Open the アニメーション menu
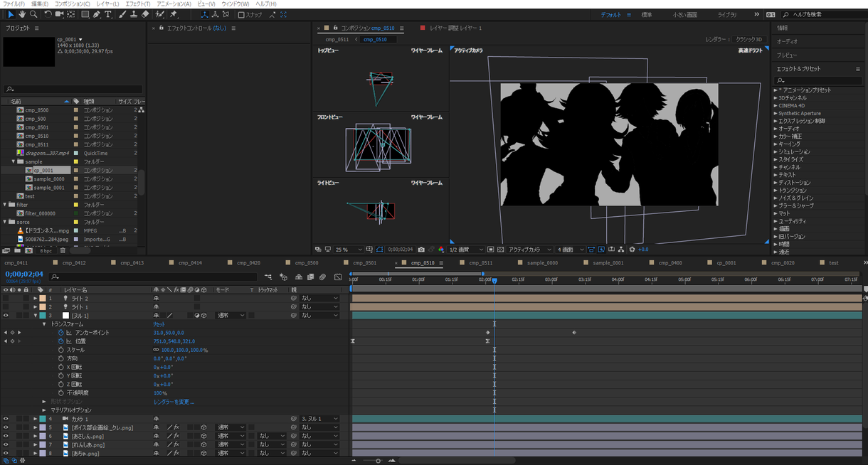 pyautogui.click(x=174, y=4)
